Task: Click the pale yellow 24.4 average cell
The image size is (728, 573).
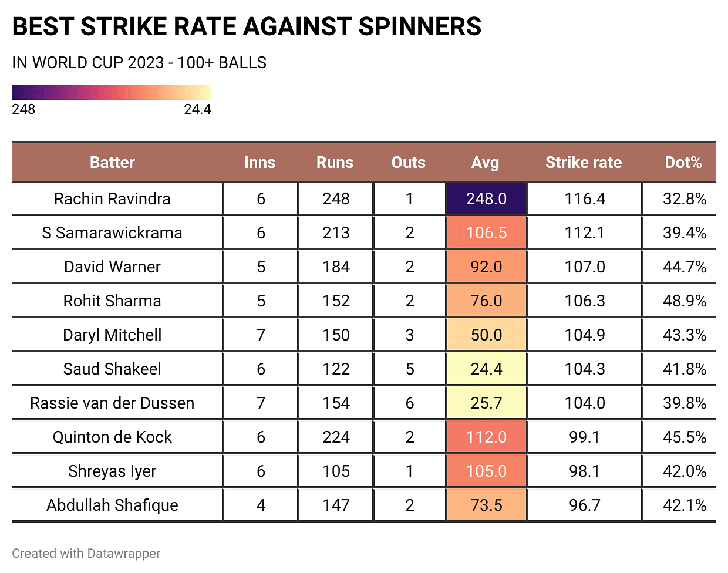Action: coord(486,369)
